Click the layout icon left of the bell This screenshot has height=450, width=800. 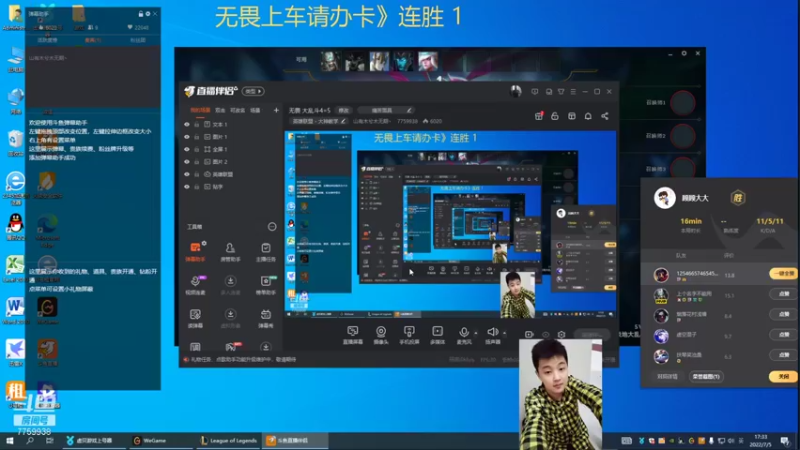coord(571,116)
